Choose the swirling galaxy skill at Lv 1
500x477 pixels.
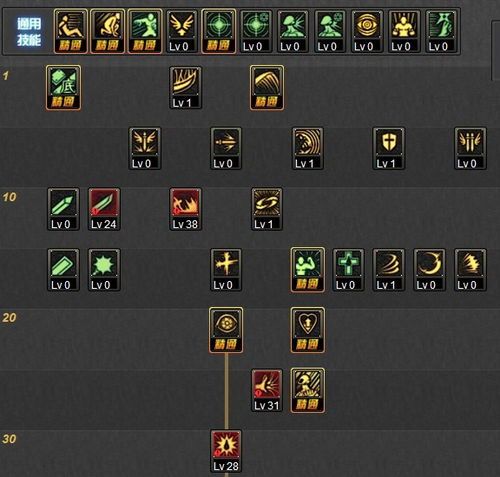click(267, 209)
